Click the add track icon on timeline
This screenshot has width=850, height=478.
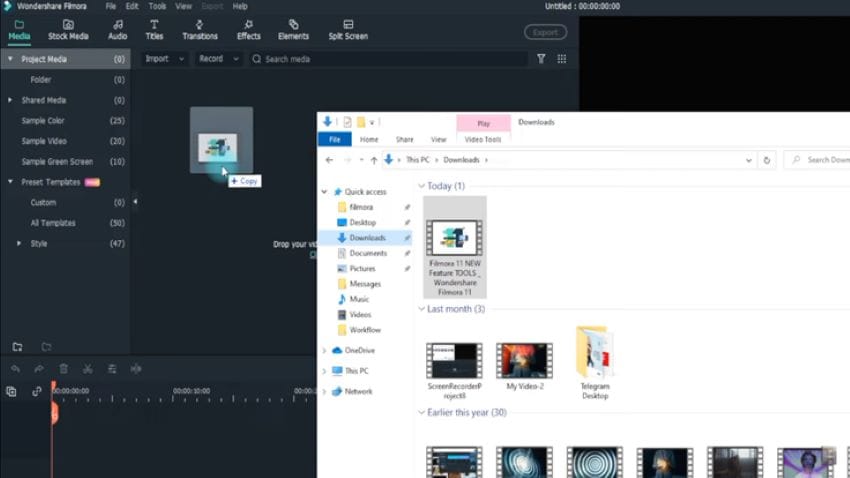tap(11, 391)
